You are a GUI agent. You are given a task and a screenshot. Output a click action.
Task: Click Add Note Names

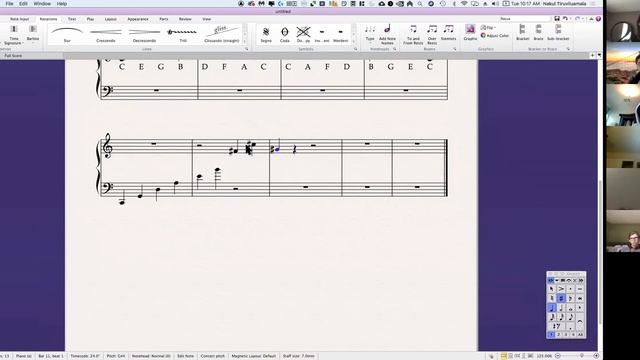pos(387,34)
